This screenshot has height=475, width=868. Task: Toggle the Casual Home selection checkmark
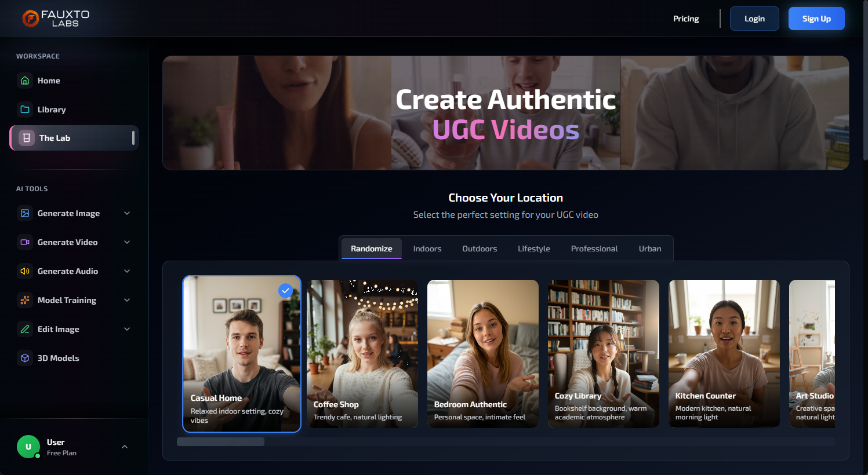pos(285,291)
